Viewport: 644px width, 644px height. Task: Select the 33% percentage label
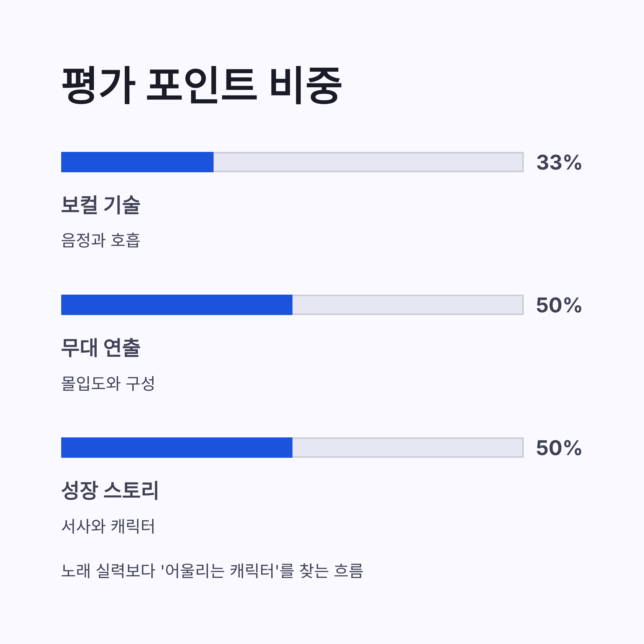[x=559, y=163]
